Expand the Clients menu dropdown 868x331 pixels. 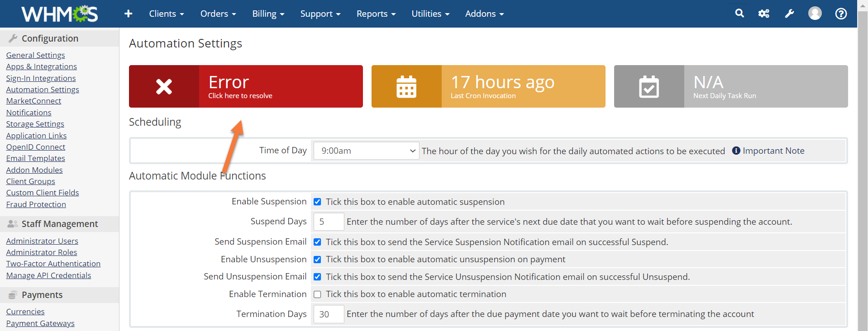pyautogui.click(x=166, y=14)
